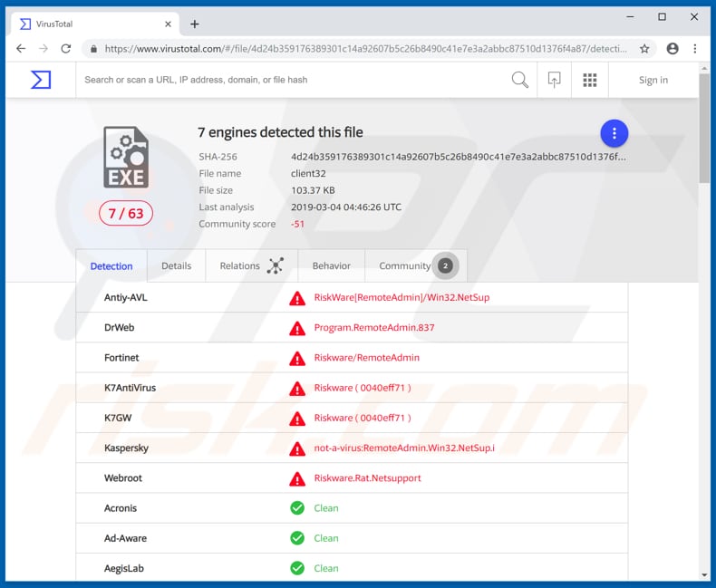Click the DrWeb warning icon
This screenshot has width=716, height=588.
pos(297,328)
